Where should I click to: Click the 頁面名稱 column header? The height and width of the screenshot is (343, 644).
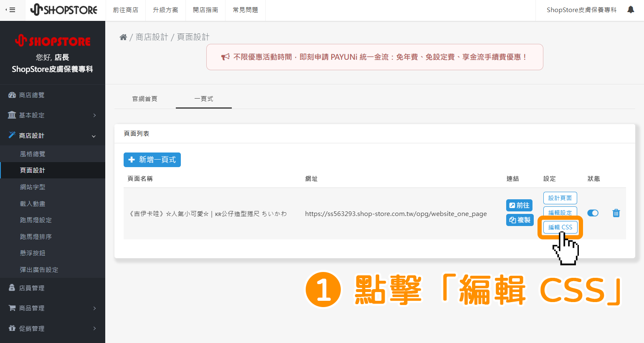(140, 178)
